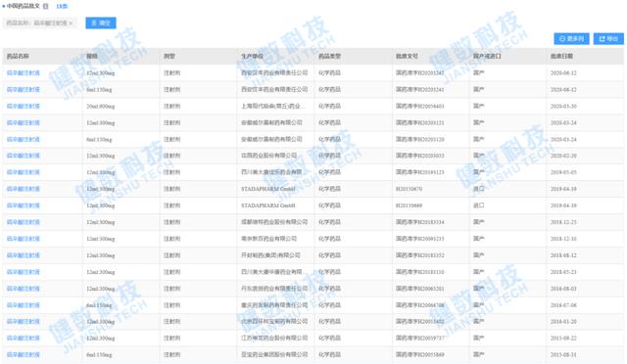Viewport: 627px width, 364px height.
Task: Open drug link in the 20ml:600mg row
Action: [x=24, y=107]
